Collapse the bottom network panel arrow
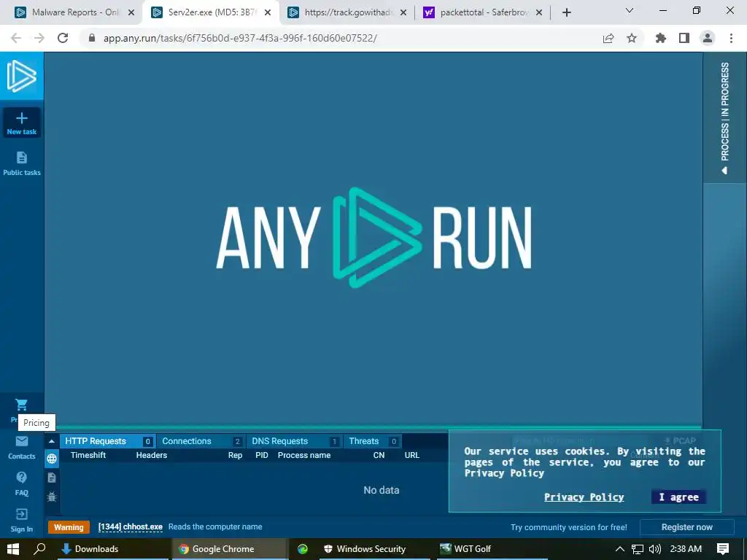 (x=52, y=441)
